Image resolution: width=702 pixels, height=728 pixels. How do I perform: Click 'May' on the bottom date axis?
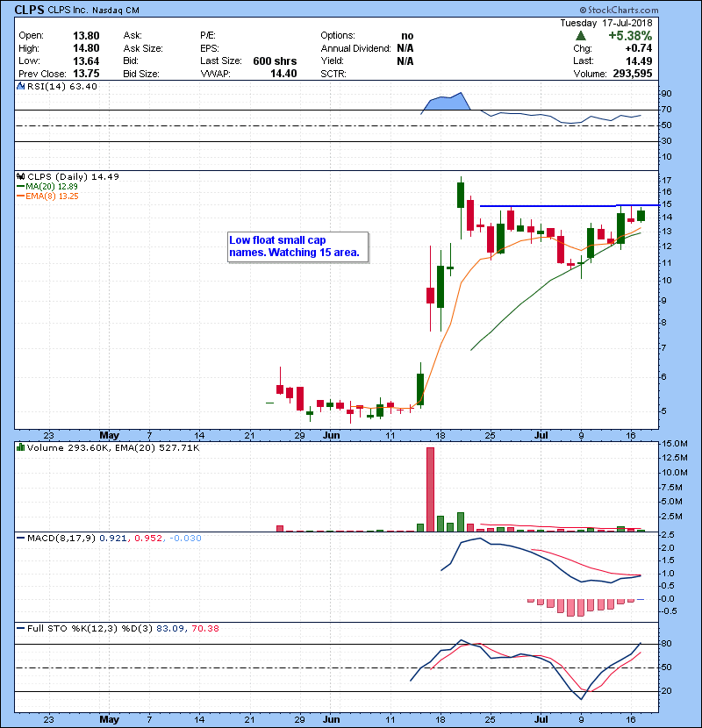pyautogui.click(x=109, y=719)
